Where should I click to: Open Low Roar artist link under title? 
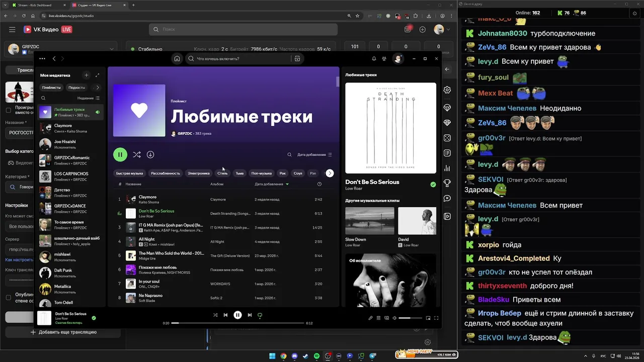coord(353,189)
